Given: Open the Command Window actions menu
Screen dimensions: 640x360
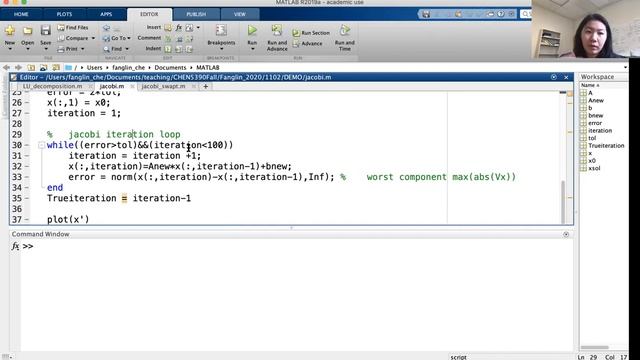Looking at the screenshot, I should click(x=566, y=234).
